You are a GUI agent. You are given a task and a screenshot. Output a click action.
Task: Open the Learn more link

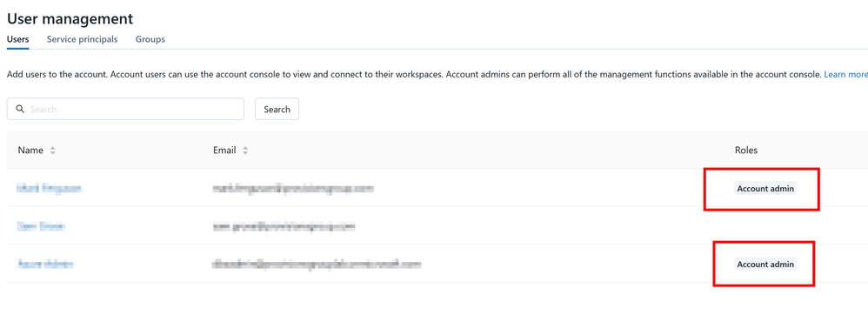[x=845, y=74]
